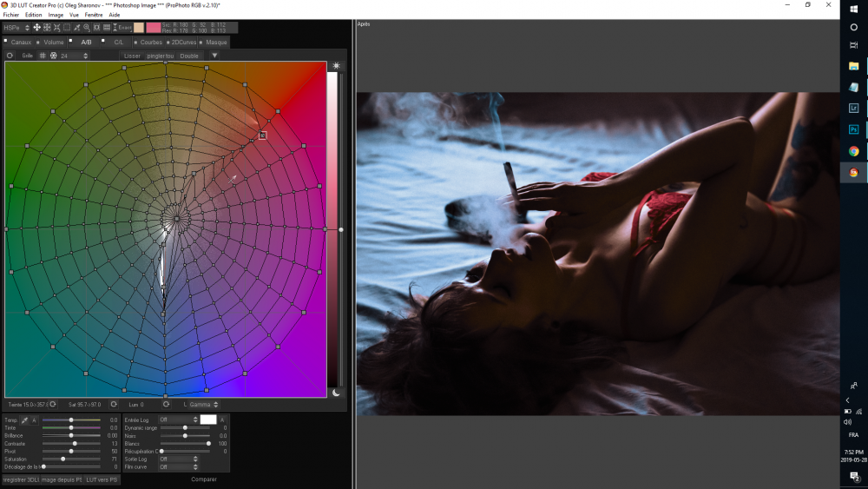Screen dimensions: 868x489
Task: Toggle the Volume tab checkbox
Action: [x=39, y=42]
